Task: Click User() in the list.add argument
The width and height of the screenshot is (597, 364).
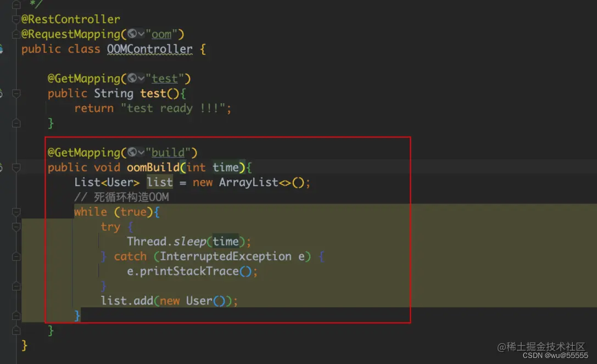Action: (x=205, y=301)
